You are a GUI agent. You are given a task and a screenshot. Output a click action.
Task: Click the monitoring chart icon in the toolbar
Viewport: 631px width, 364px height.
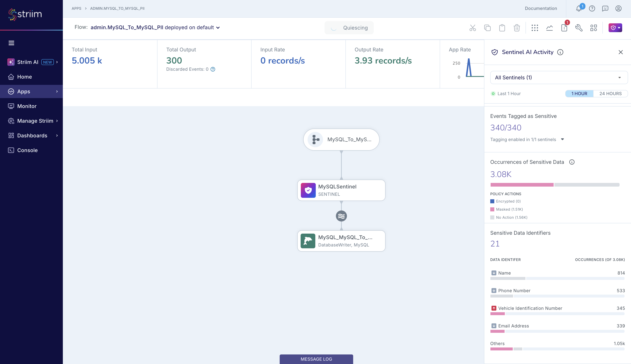point(549,28)
